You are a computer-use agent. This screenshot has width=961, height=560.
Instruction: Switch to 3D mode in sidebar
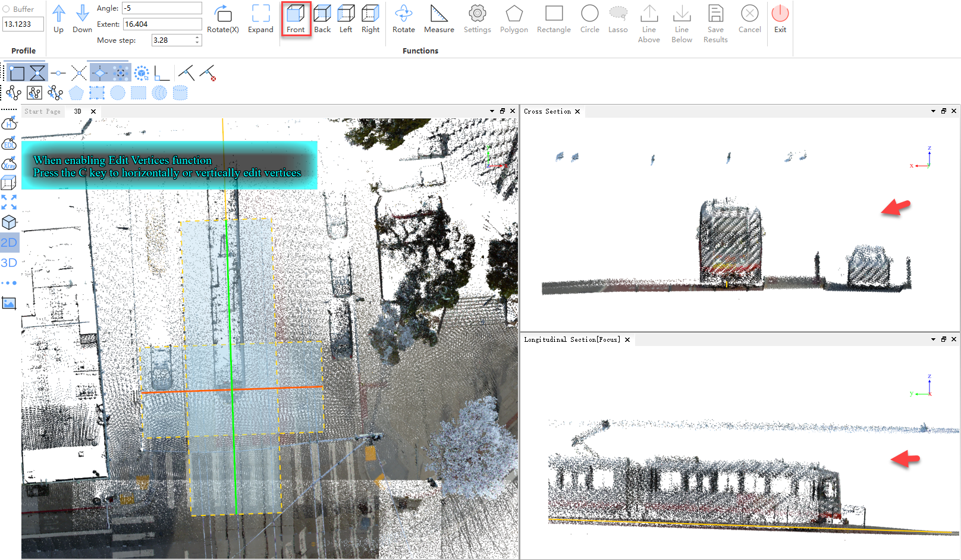click(x=9, y=263)
